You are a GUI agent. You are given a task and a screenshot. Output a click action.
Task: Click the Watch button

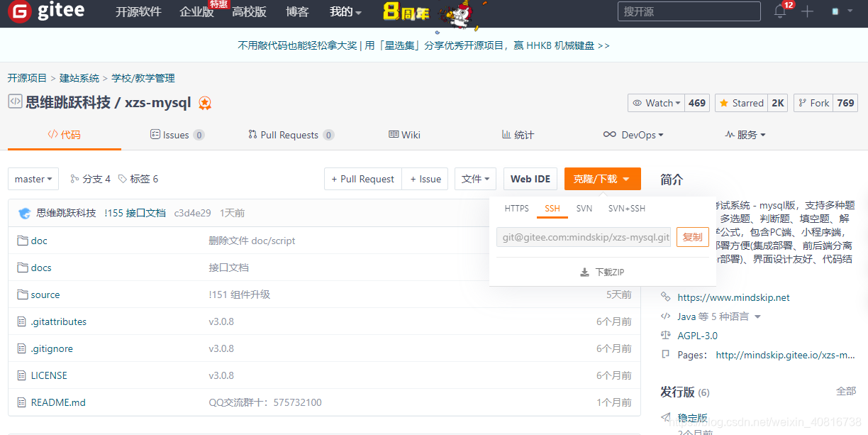(656, 103)
